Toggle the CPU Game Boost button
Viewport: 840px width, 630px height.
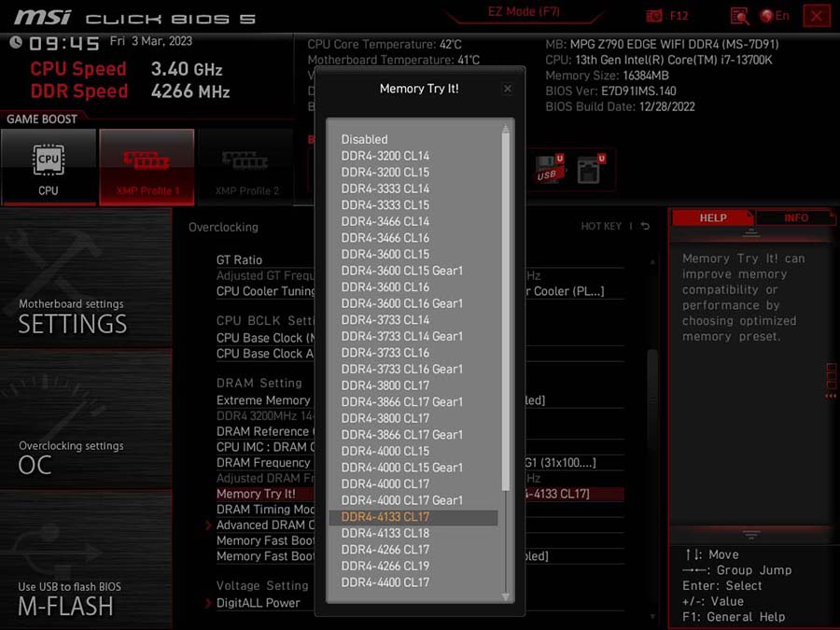click(49, 167)
